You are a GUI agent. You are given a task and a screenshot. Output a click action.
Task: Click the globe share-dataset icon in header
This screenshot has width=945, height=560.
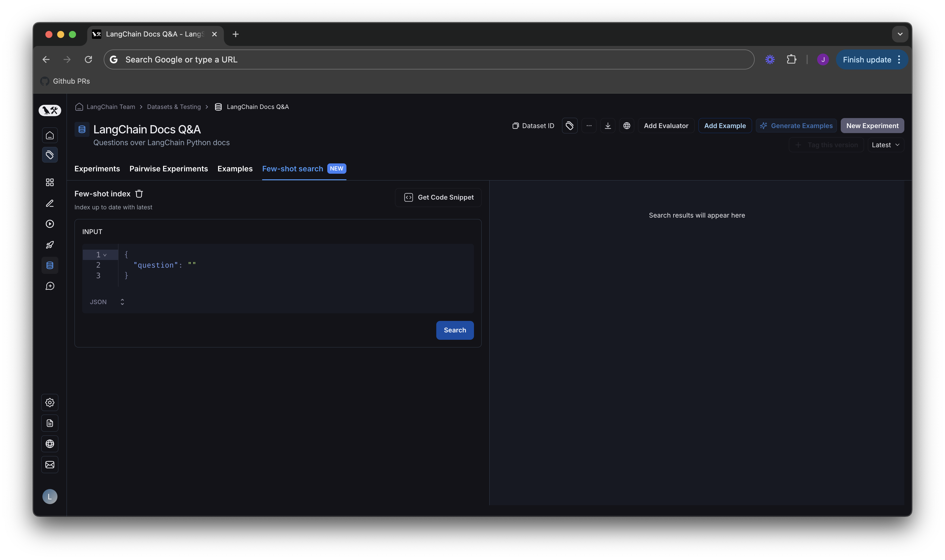pyautogui.click(x=626, y=126)
